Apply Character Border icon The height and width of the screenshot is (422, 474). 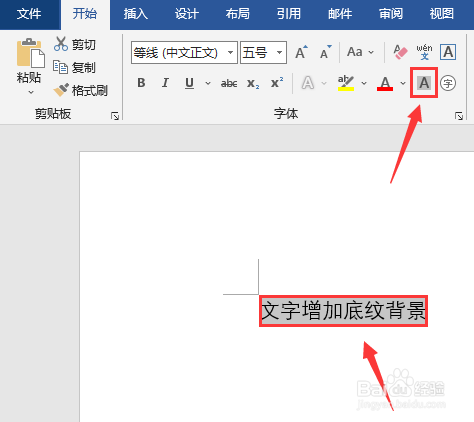(448, 52)
